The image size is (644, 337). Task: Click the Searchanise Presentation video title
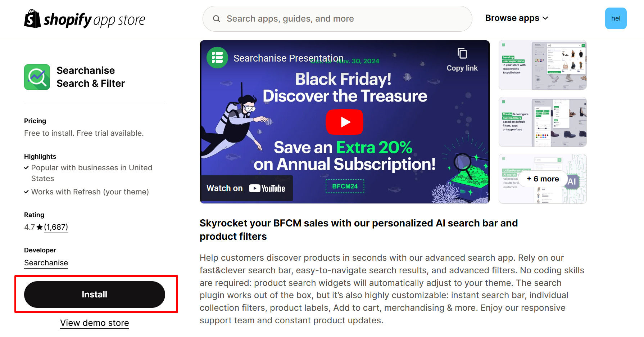coord(288,58)
